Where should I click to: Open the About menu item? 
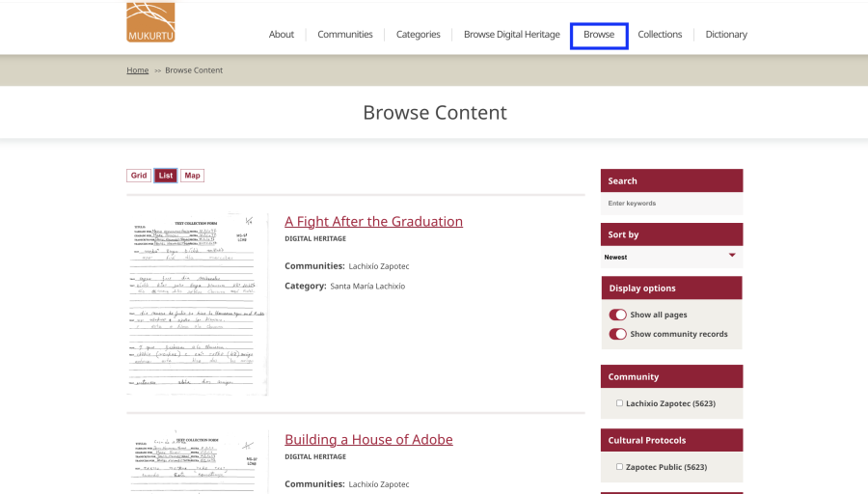(282, 35)
